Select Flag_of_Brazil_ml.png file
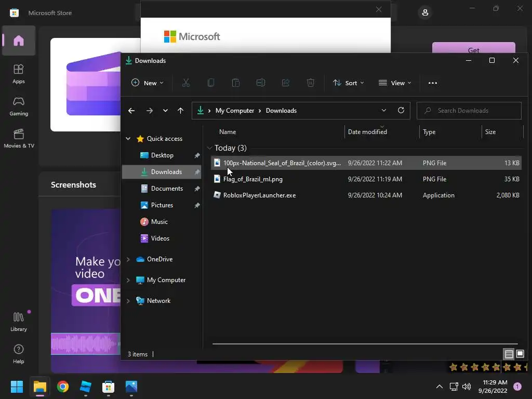Viewport: 532px width, 399px height. (366, 179)
